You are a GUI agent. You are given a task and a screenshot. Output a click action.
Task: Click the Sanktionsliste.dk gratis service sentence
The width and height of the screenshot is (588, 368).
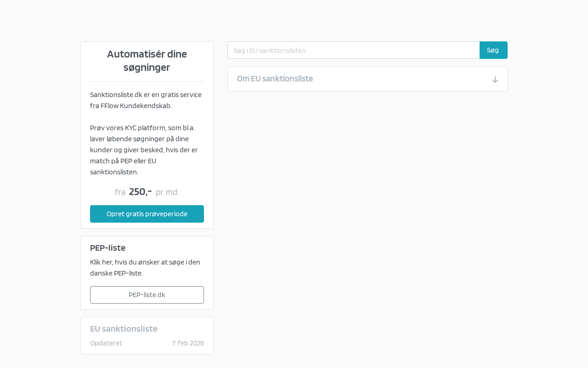click(x=146, y=95)
